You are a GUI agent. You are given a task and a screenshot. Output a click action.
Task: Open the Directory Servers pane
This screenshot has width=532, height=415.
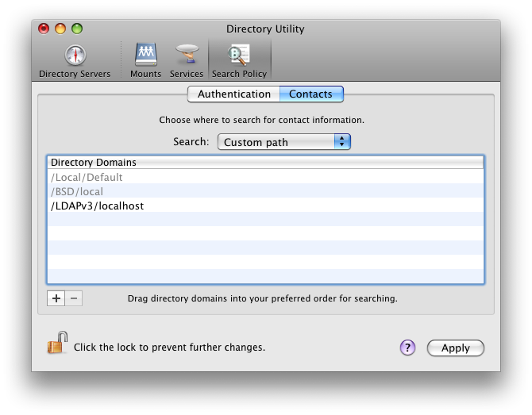click(x=75, y=60)
